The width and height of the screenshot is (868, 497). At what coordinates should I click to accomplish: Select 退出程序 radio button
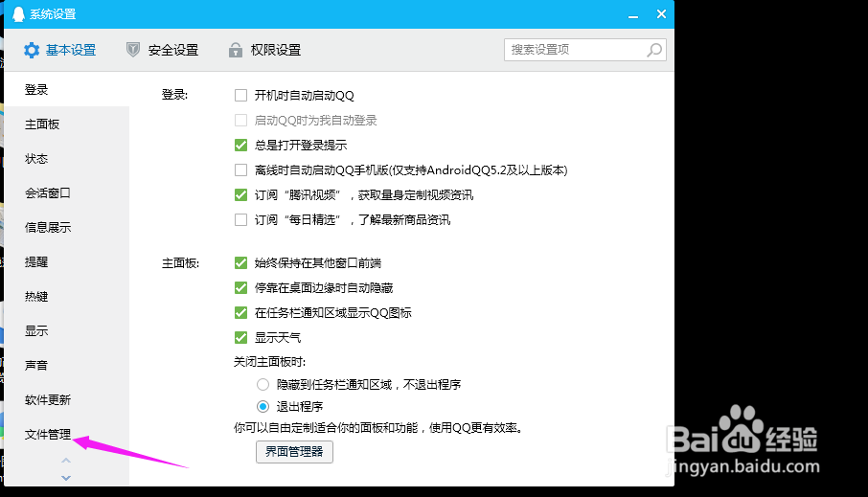coord(263,406)
